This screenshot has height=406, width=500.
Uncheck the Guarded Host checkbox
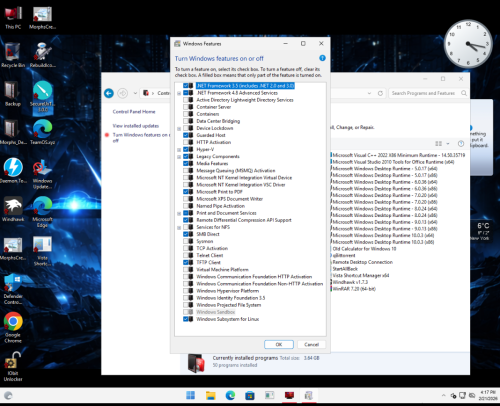(x=186, y=135)
